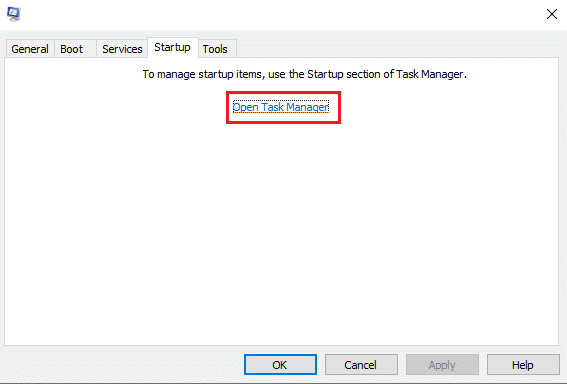Switch to the General tab
Image resolution: width=567 pixels, height=384 pixels.
tap(30, 49)
